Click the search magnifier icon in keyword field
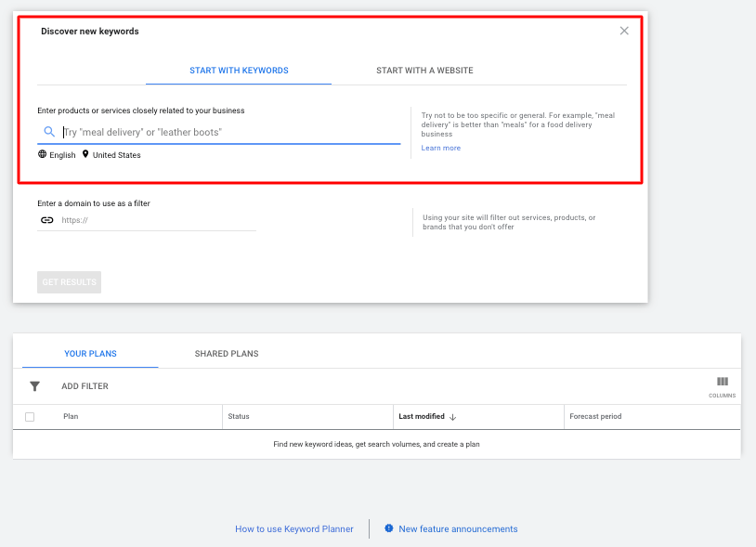This screenshot has height=547, width=756. pos(49,132)
